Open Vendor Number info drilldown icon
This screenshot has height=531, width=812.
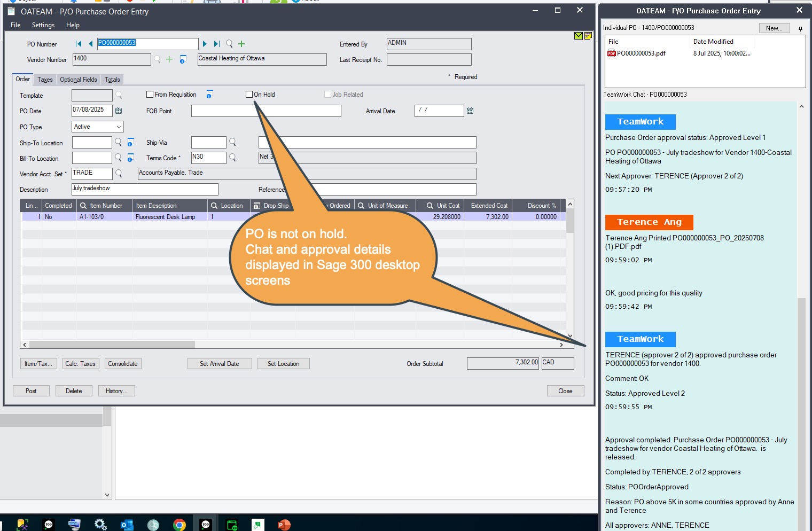(x=183, y=59)
